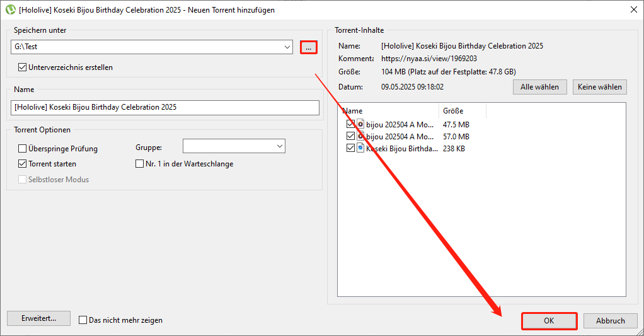
Task: Click the 238 KB size value
Action: (454, 148)
